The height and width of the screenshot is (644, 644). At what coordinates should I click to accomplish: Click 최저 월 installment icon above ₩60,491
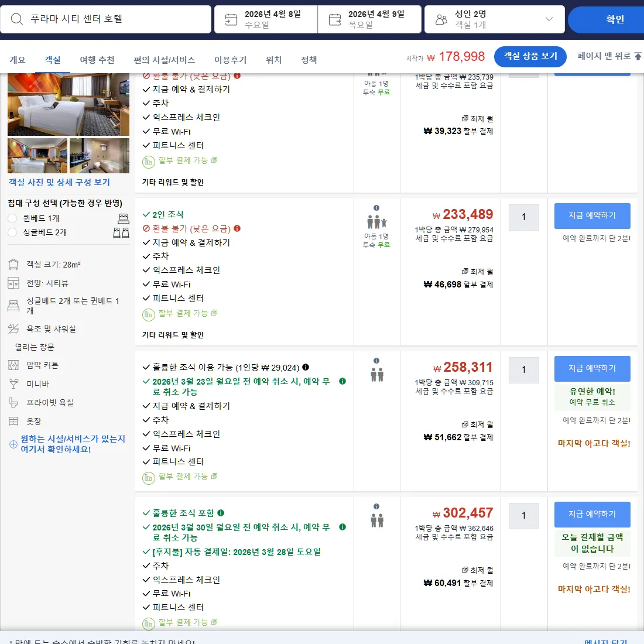pos(464,570)
